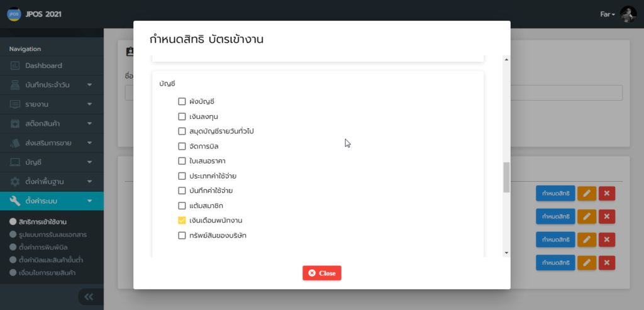Click the second row's red delete X

(607, 216)
